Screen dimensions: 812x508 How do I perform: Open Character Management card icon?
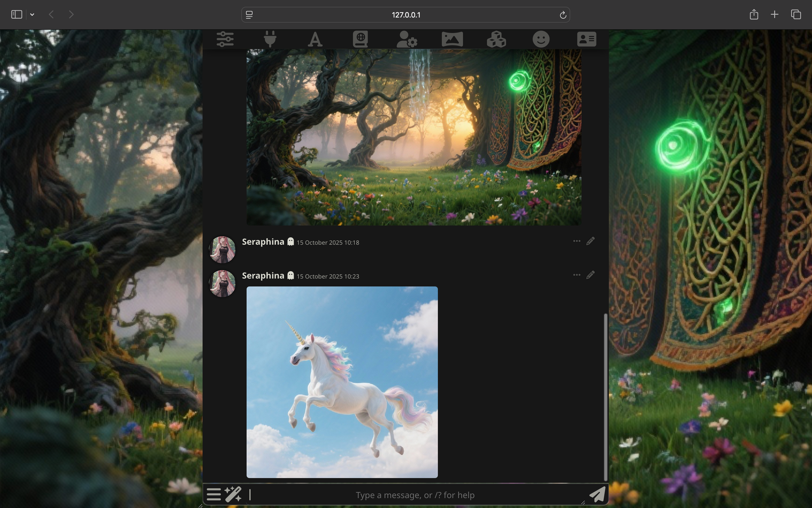coord(586,39)
